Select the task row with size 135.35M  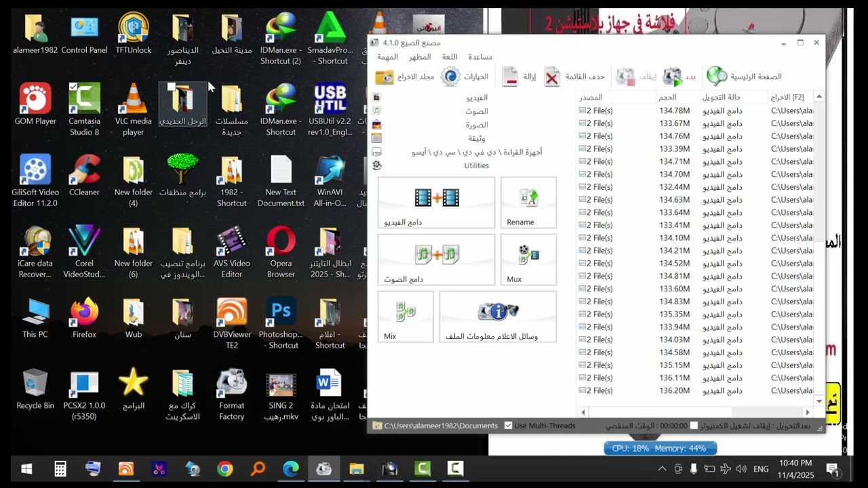pyautogui.click(x=695, y=314)
